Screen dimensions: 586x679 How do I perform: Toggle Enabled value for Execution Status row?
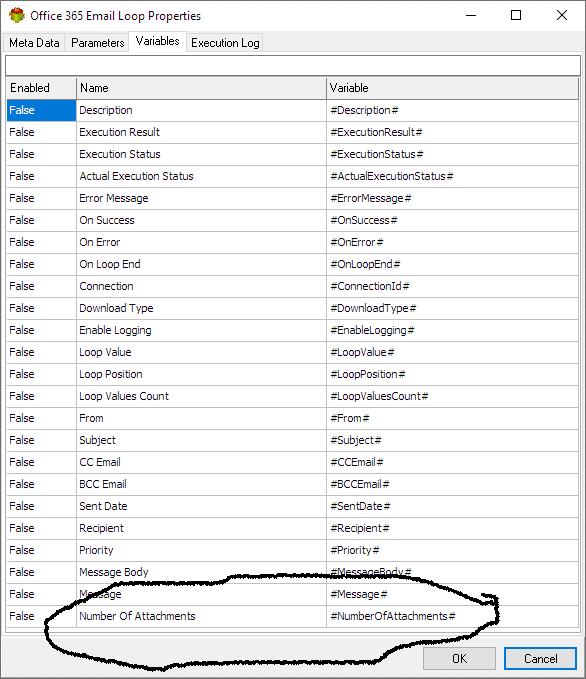(41, 154)
